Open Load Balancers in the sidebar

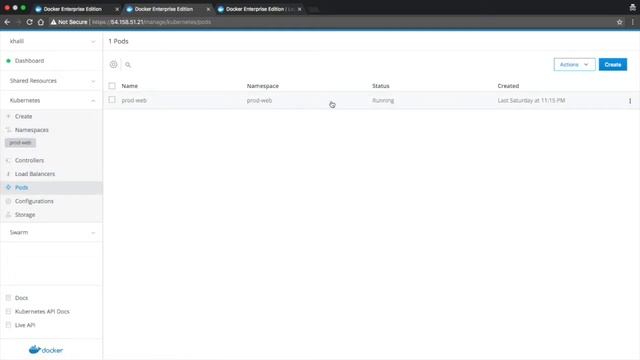coord(35,174)
